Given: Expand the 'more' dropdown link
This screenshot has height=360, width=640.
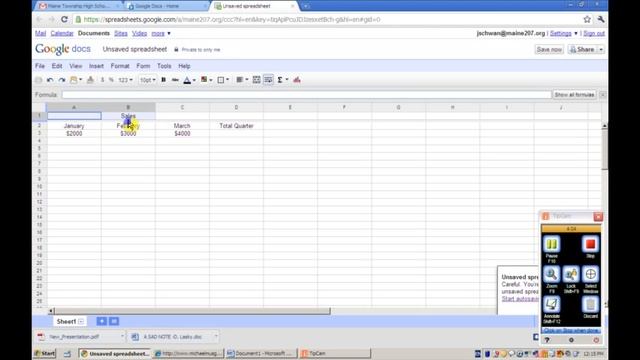Looking at the screenshot, I should [161, 33].
